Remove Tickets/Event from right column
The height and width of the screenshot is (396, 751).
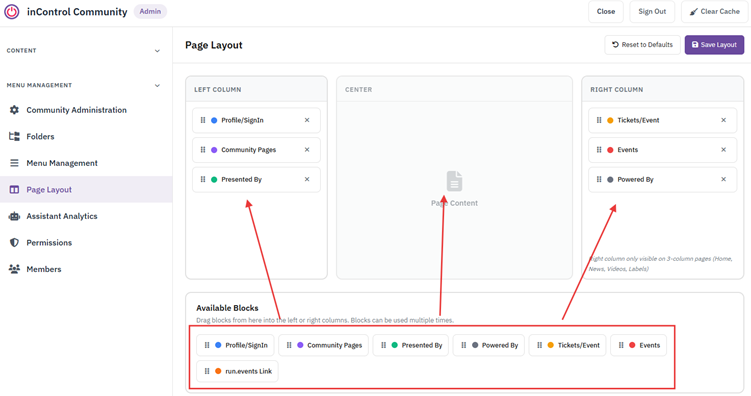(x=724, y=120)
